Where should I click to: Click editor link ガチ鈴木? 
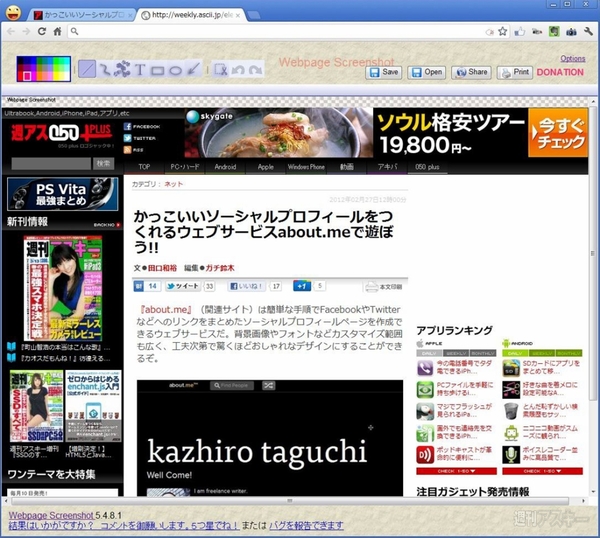pos(220,268)
